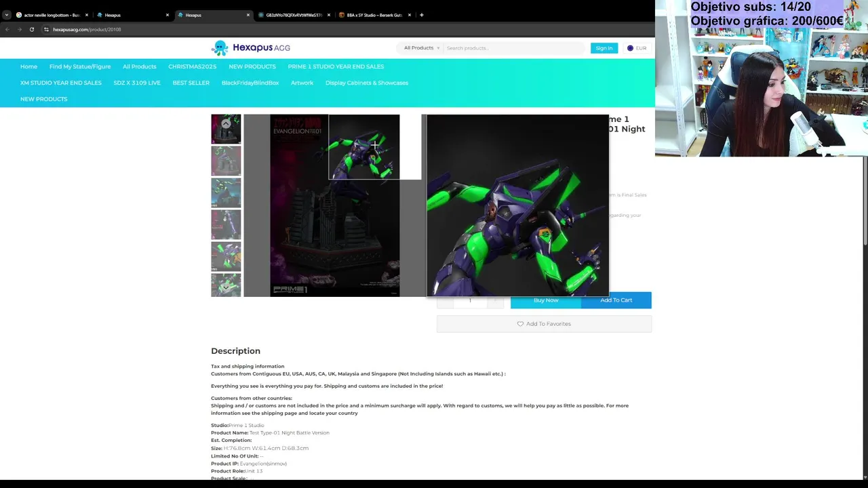Viewport: 868px width, 488px height.
Task: Click 'Tax and shipping information' text
Action: (x=248, y=366)
